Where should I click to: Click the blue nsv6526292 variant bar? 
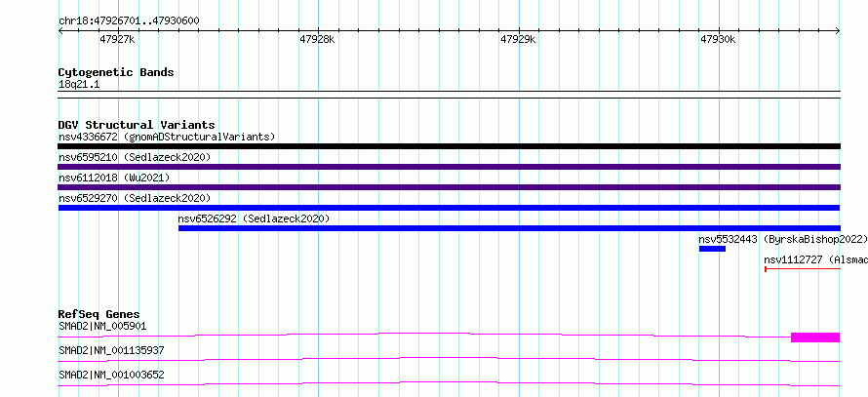point(509,228)
